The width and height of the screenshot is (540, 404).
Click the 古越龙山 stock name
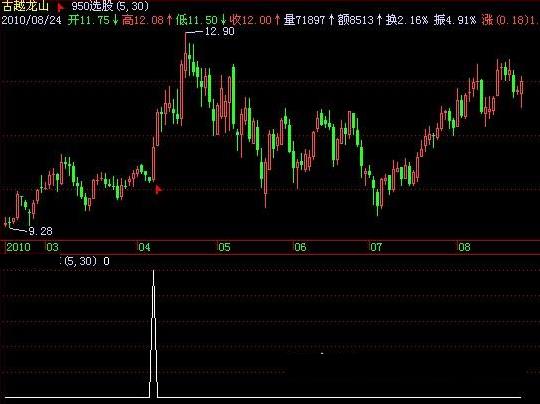coord(25,6)
